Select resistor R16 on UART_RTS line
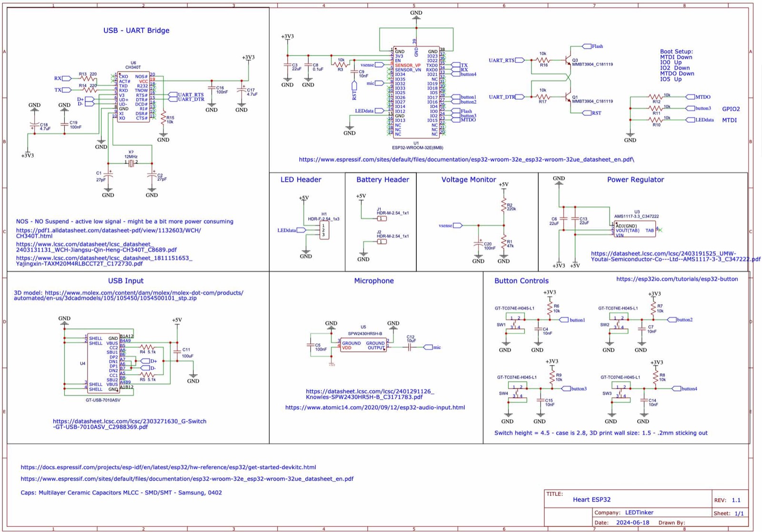762x532 pixels. [543, 60]
